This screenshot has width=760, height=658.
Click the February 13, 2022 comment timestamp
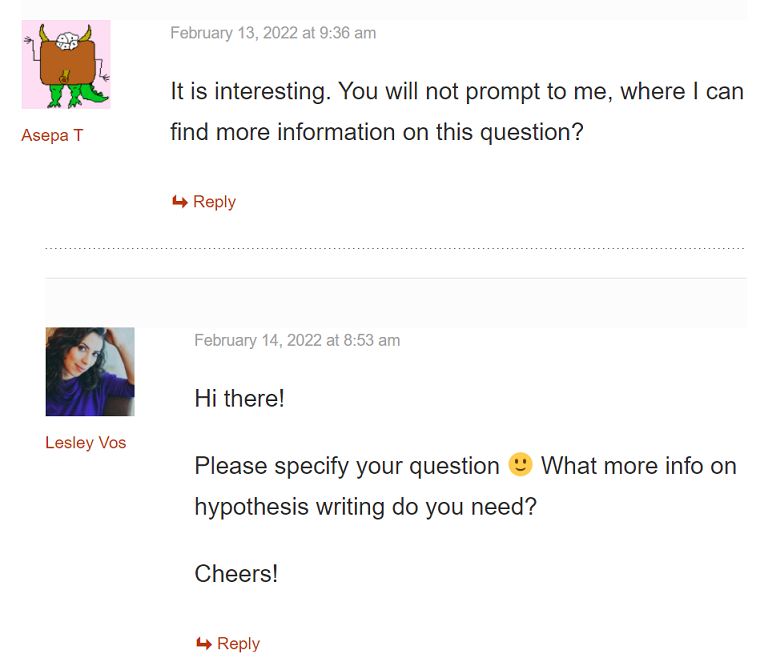point(273,33)
